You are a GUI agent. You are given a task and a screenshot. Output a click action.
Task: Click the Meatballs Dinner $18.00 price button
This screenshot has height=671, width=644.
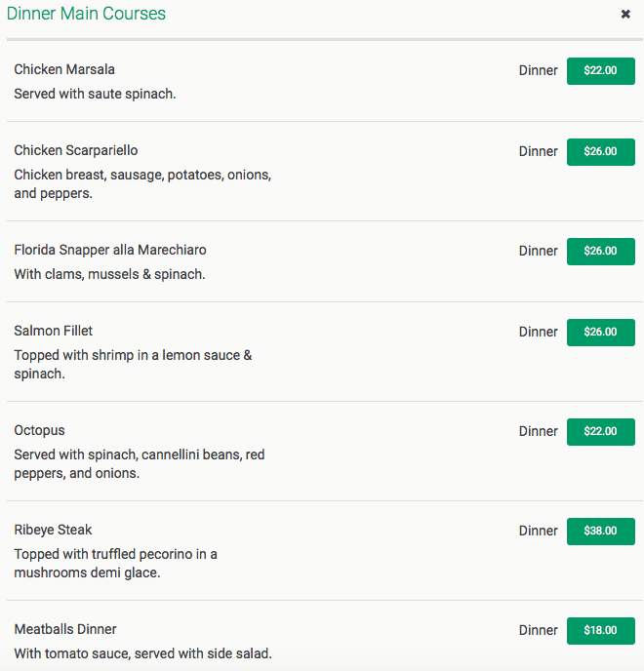point(601,631)
